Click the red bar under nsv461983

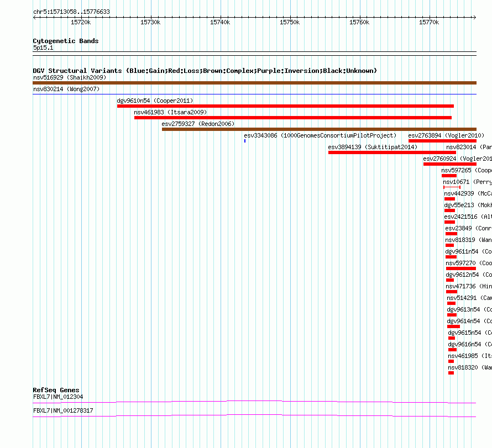[x=293, y=118]
